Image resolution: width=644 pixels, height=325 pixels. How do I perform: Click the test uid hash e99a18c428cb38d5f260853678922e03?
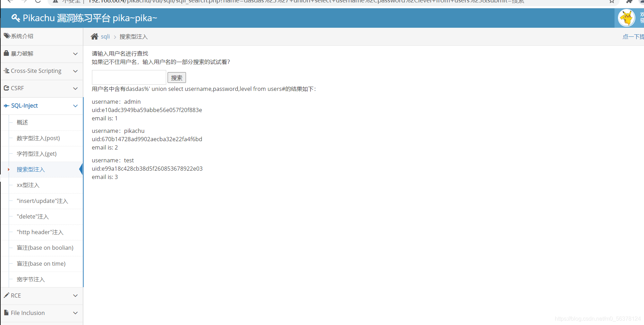(152, 169)
